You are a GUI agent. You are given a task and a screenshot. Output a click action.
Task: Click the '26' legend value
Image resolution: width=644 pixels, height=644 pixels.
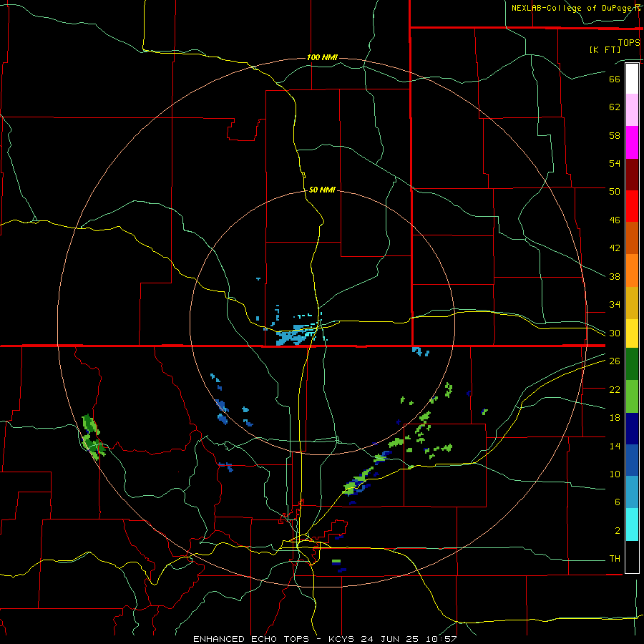pyautogui.click(x=615, y=361)
